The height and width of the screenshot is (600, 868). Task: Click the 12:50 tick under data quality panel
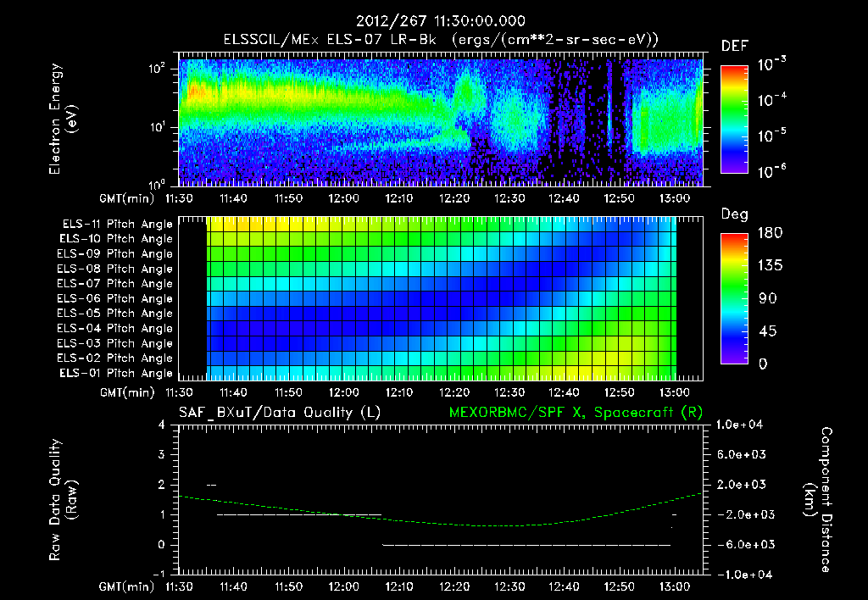click(620, 587)
